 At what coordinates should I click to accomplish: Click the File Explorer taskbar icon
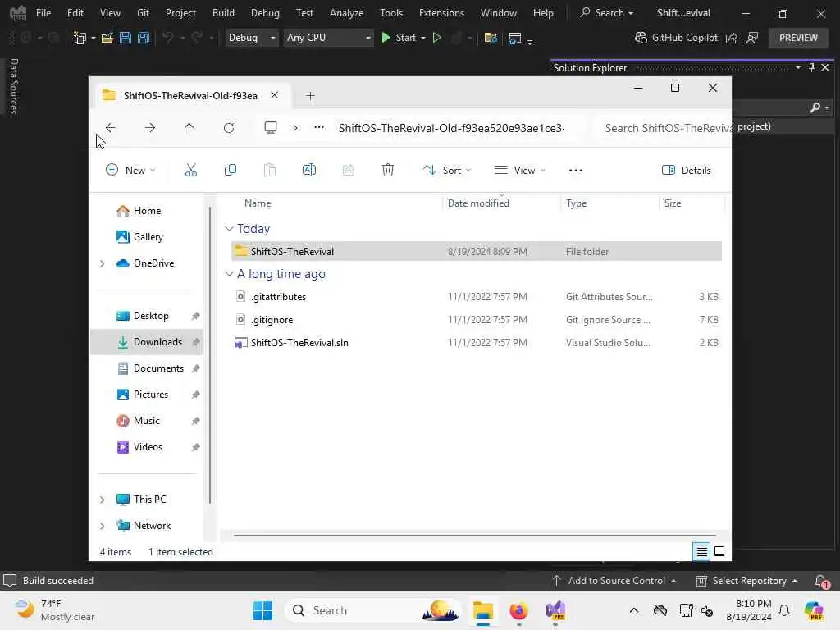pyautogui.click(x=482, y=610)
